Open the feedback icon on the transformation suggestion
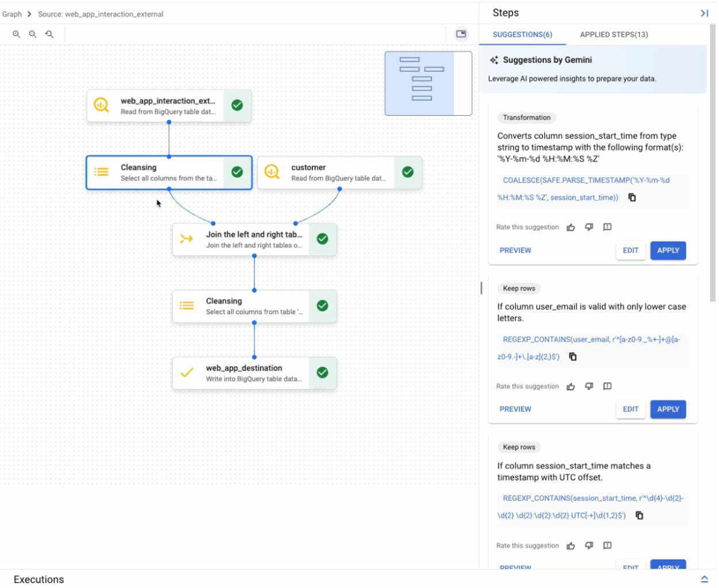The width and height of the screenshot is (719, 588). [607, 227]
